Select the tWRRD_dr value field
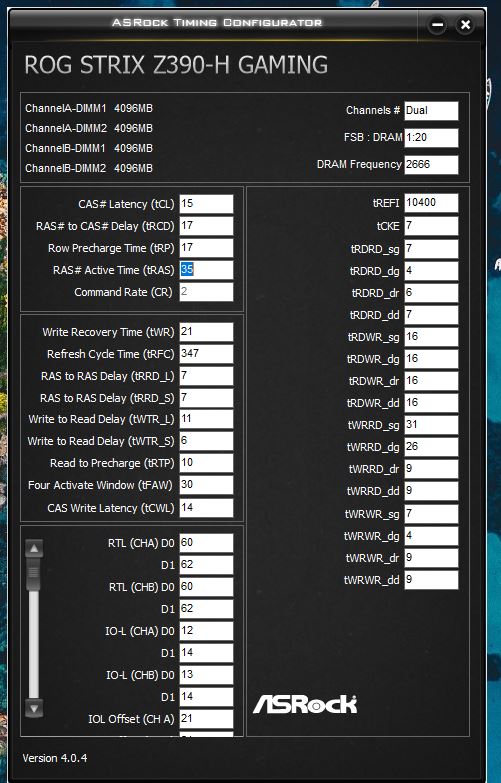 tap(431, 469)
